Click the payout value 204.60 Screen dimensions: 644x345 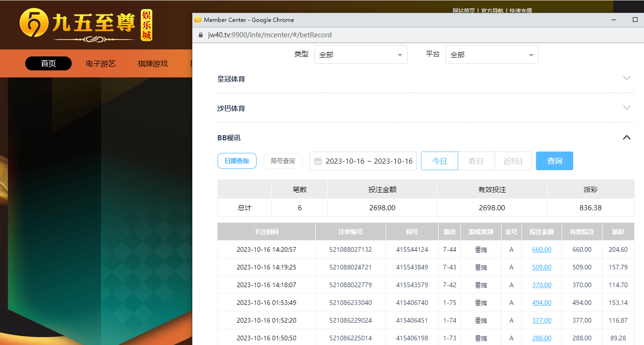[x=618, y=249]
